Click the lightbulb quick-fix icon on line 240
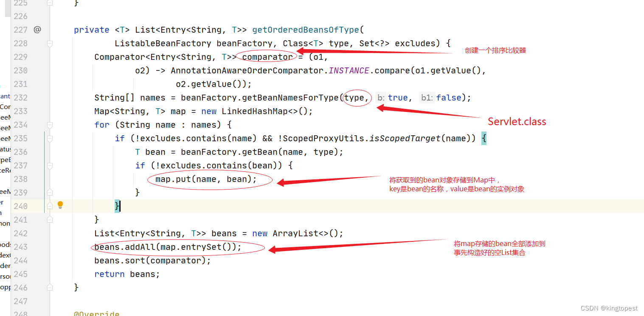 [60, 204]
